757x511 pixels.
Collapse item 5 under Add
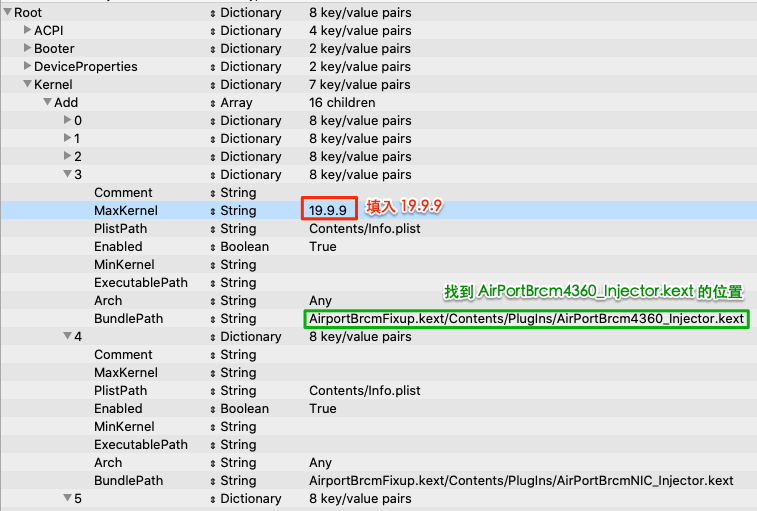68,497
